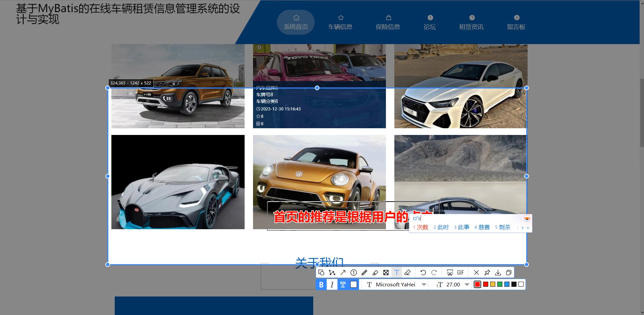The image size is (644, 315).
Task: Click the 车牌号8 text on hovered card
Action: tap(265, 95)
